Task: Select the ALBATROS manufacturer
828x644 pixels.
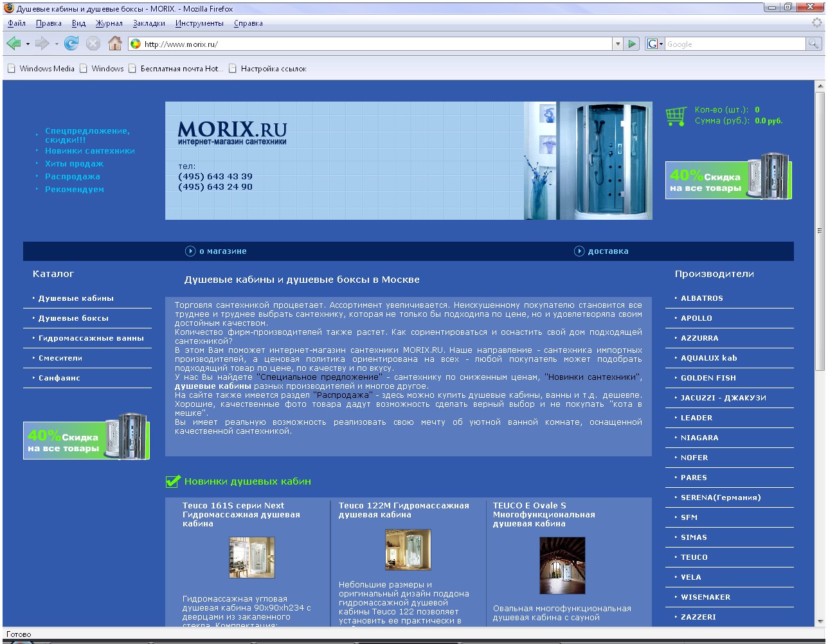Action: [702, 298]
